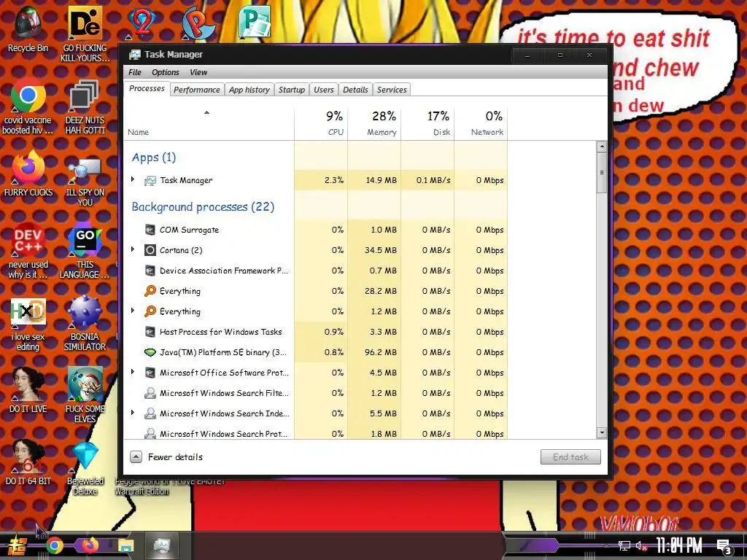The height and width of the screenshot is (560, 747).
Task: Click the Fewer details label
Action: tap(175, 457)
